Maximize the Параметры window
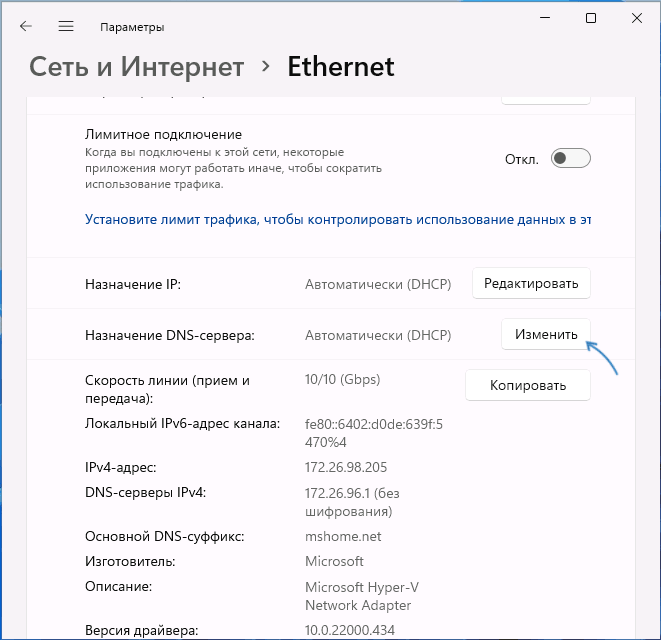Image resolution: width=661 pixels, height=640 pixels. (x=591, y=18)
